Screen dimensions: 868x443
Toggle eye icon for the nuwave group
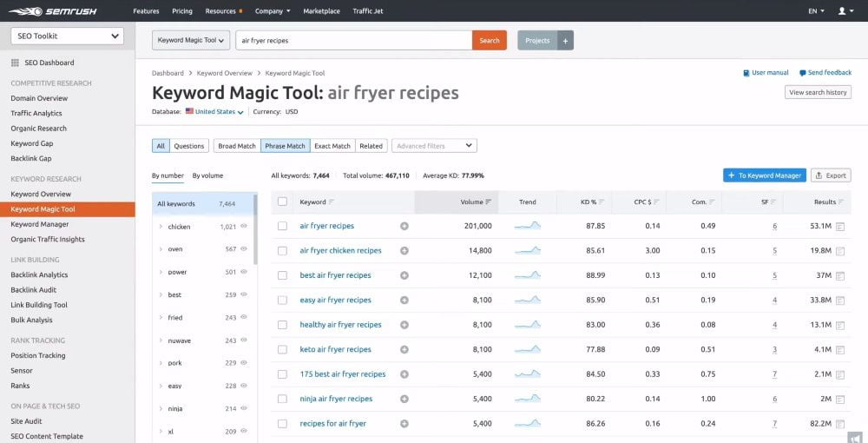[244, 340]
